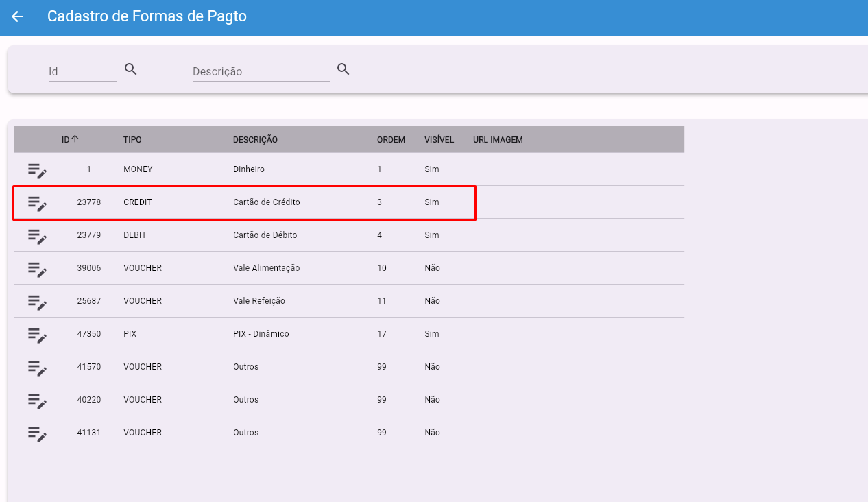Click the search icon beside Id field
The width and height of the screenshot is (868, 502).
131,69
